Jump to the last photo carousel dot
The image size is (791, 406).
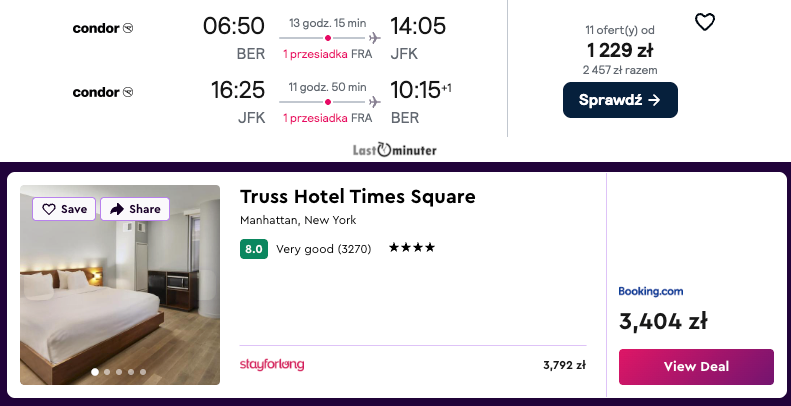point(143,372)
